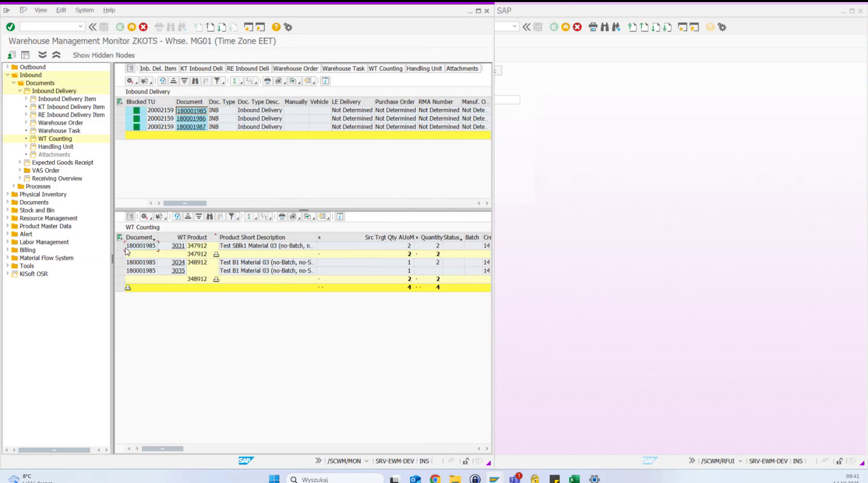868x483 pixels.
Task: Open the System menu
Action: pyautogui.click(x=85, y=10)
